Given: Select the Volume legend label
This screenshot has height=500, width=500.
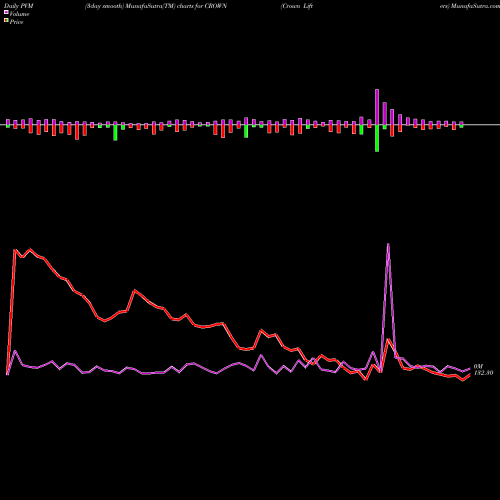Looking at the screenshot, I should tap(19, 14).
